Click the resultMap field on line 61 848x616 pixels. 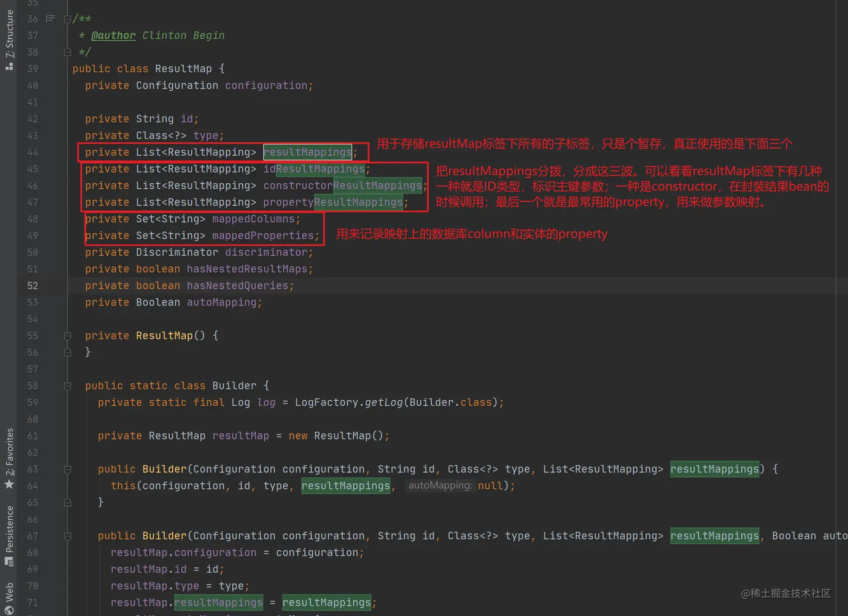click(x=241, y=436)
